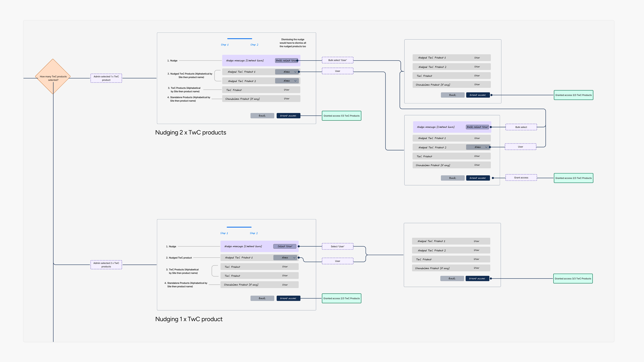Open Step 1 tab in 'Nudging 1 x TwC product' wireframe
Screen dimensions: 644x362
coord(224,233)
